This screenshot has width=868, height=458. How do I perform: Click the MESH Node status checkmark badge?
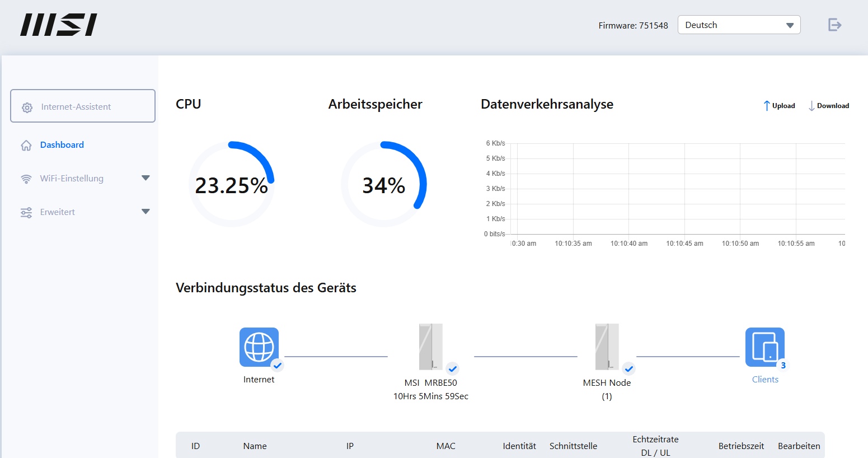[629, 369]
